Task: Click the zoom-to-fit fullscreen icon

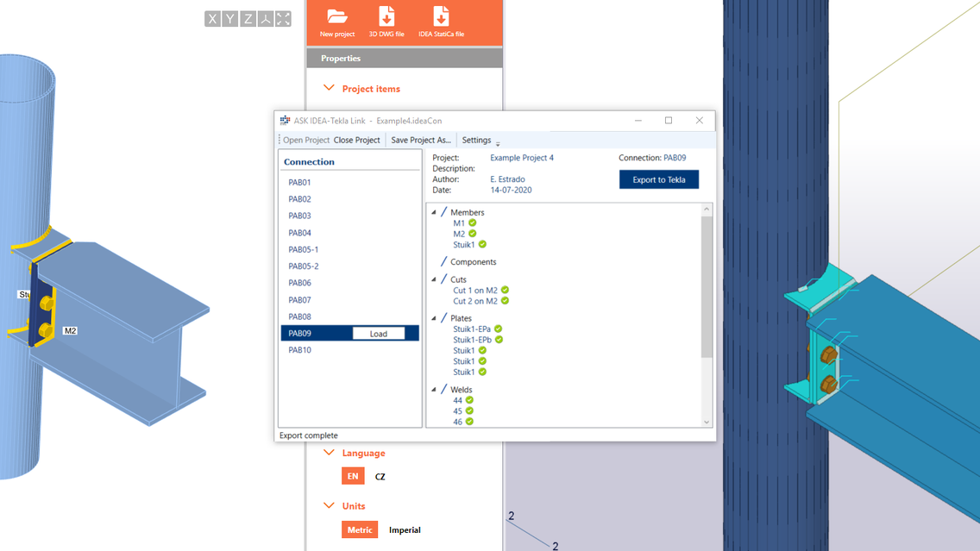Action: (x=283, y=19)
